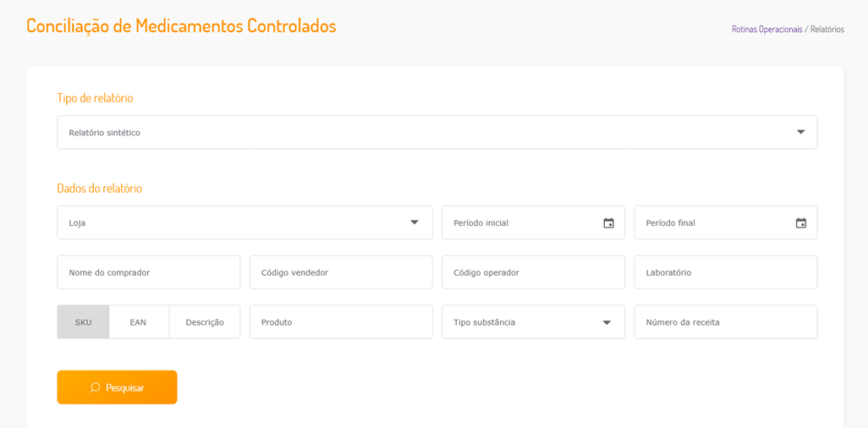
Task: Click the Código vendedor field
Action: pyautogui.click(x=341, y=272)
